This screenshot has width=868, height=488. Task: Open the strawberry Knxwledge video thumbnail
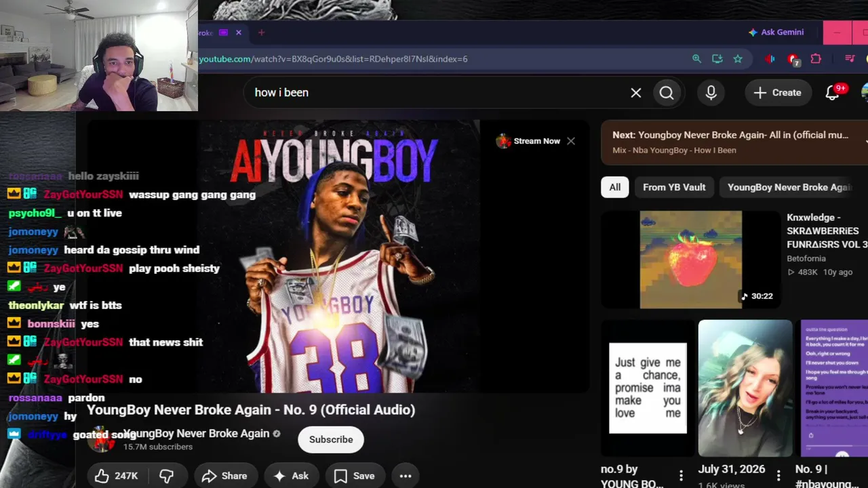pyautogui.click(x=690, y=260)
